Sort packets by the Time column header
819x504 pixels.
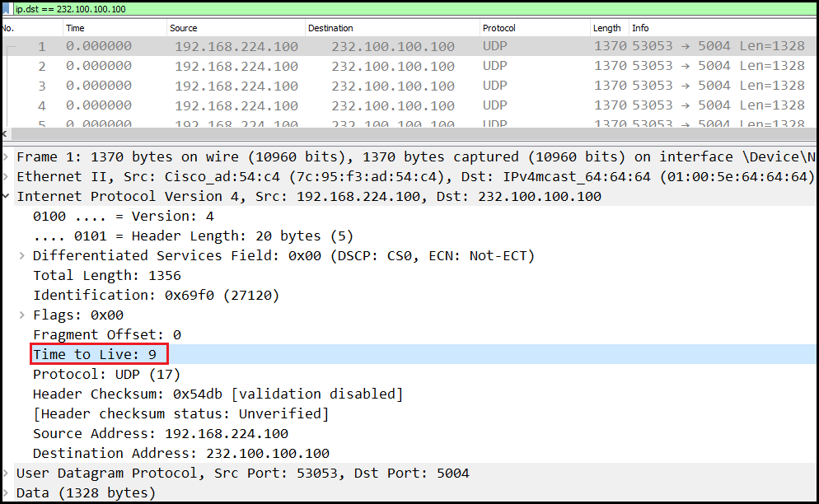75,28
